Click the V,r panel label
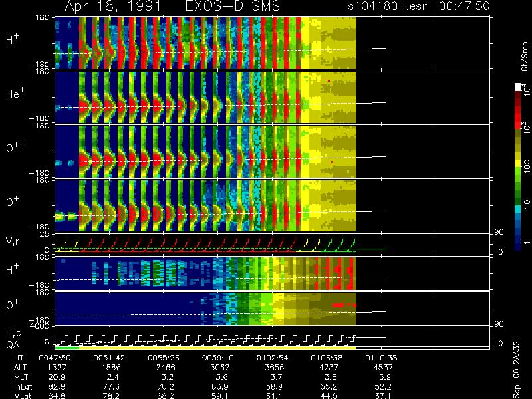 13,241
